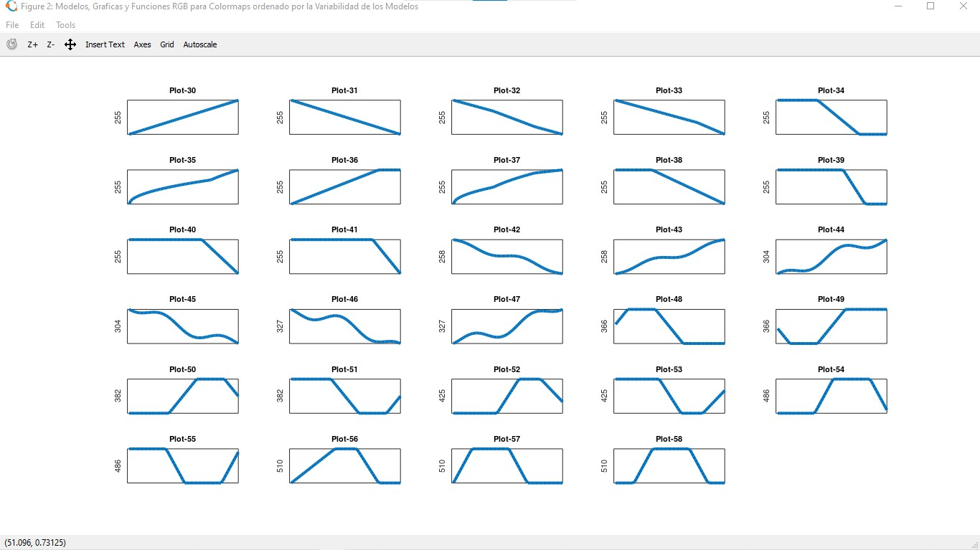This screenshot has width=980, height=550.
Task: Click the Octave logo in the title bar
Action: 11,6
